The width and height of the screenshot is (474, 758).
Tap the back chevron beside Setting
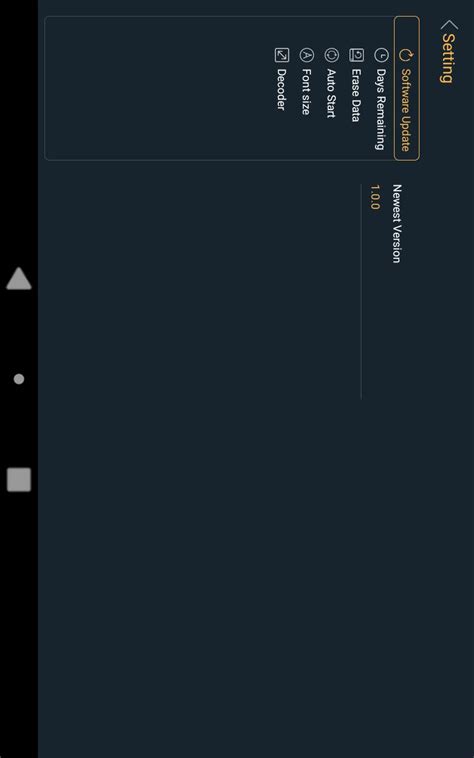coord(449,25)
